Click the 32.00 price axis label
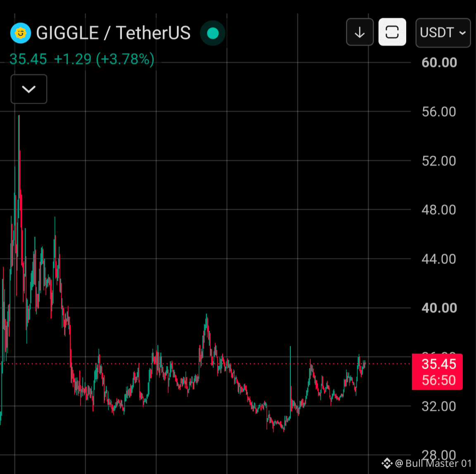The image size is (476, 474). pos(439,406)
